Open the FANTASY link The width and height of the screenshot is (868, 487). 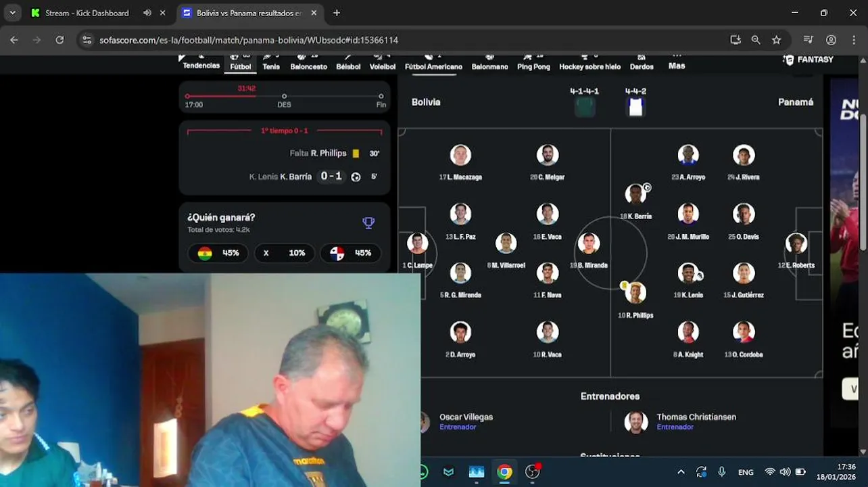click(x=808, y=60)
